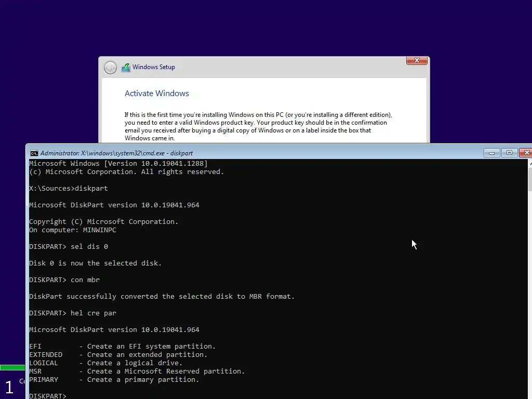The width and height of the screenshot is (532, 399).
Task: Close the Windows Setup dialog
Action: point(417,60)
